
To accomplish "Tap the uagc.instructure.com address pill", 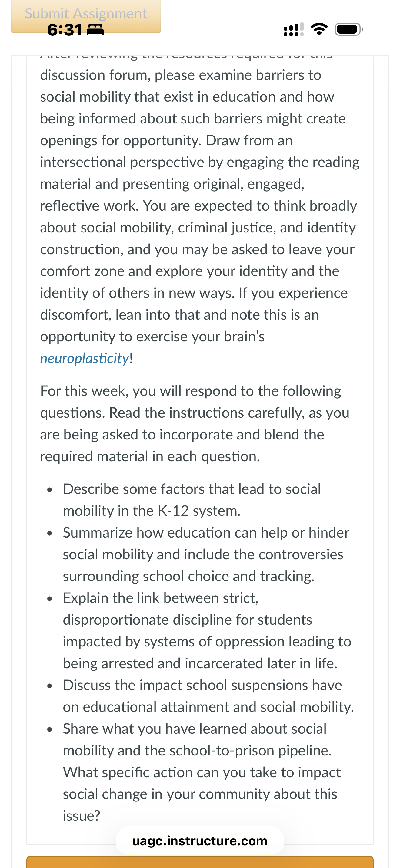I will pyautogui.click(x=200, y=841).
